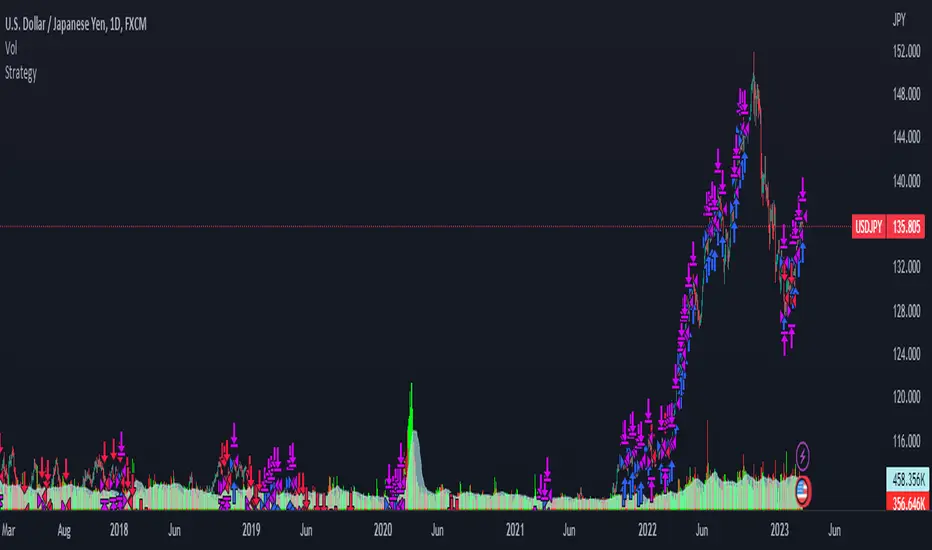Click the 128.000 price axis label
The height and width of the screenshot is (550, 932).
click(906, 311)
